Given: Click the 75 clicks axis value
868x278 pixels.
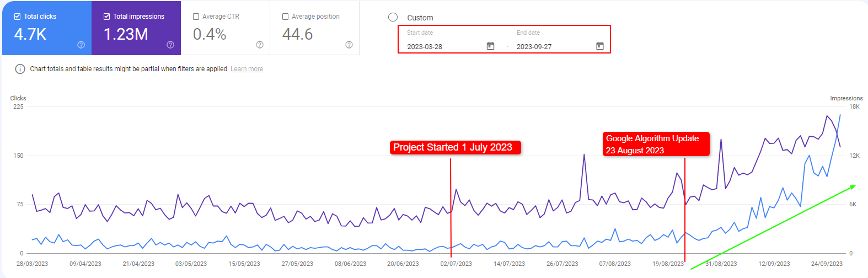Looking at the screenshot, I should (x=20, y=204).
